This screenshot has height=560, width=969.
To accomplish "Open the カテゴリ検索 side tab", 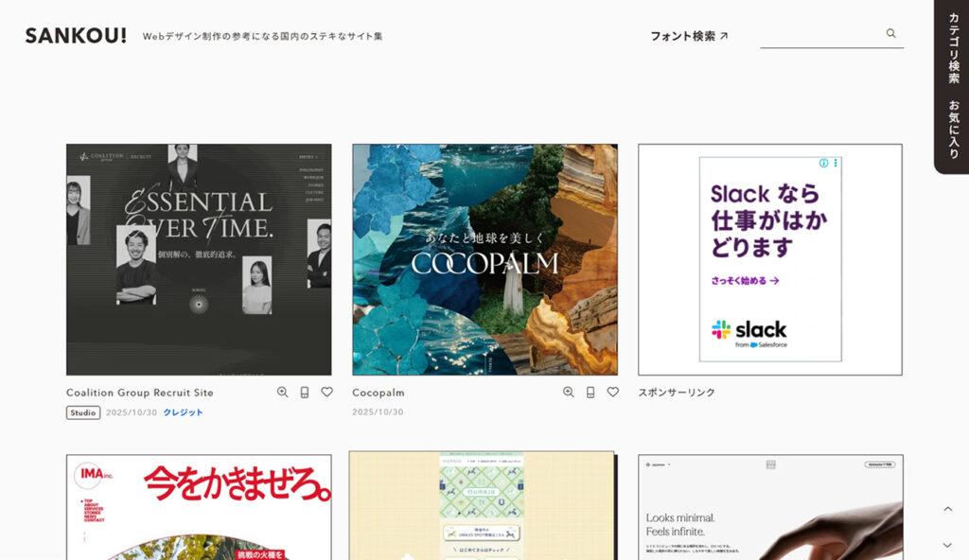I will (953, 48).
